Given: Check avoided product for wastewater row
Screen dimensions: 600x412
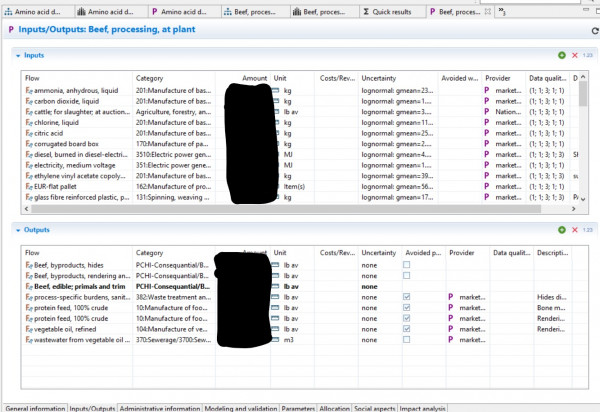Looking at the screenshot, I should 406,340.
